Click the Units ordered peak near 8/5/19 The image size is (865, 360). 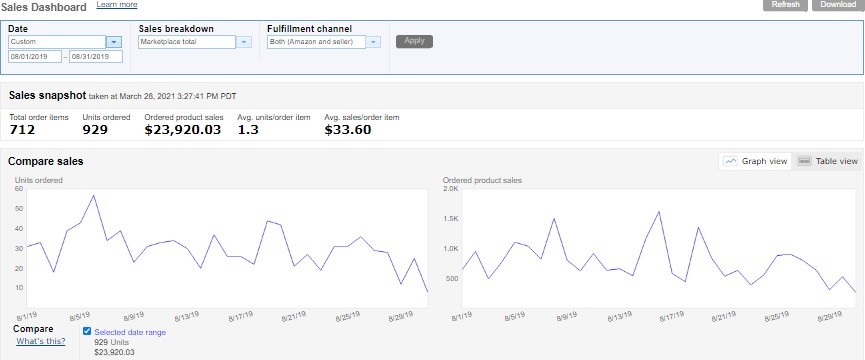tap(93, 195)
